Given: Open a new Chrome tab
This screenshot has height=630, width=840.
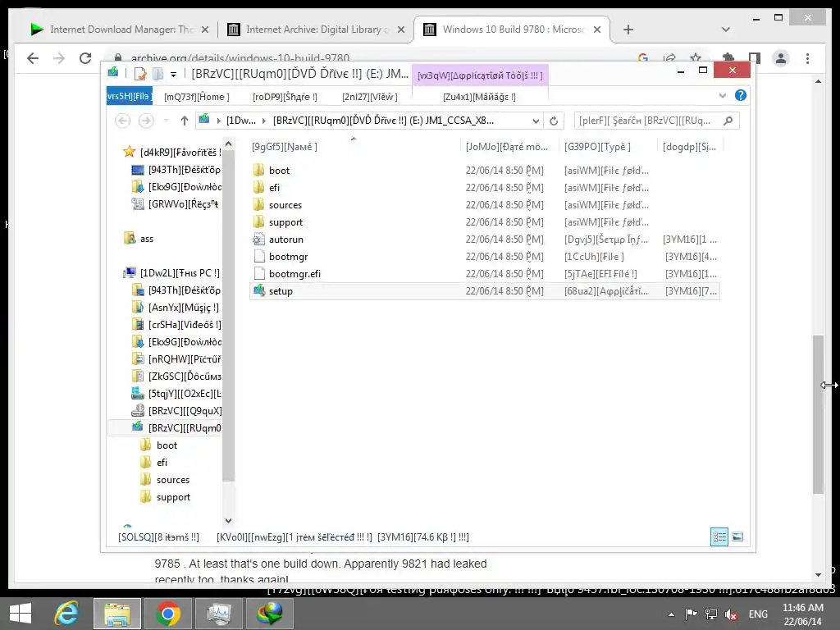Looking at the screenshot, I should click(628, 30).
